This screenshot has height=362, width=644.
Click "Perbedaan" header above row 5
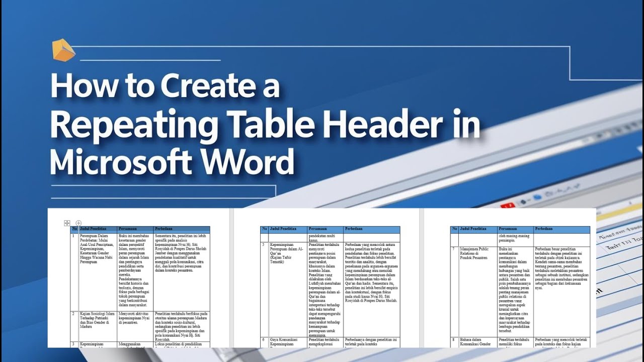pos(372,229)
